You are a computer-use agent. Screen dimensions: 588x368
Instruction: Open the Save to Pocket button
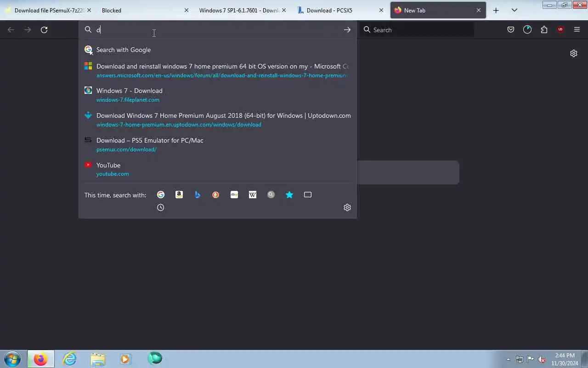tap(511, 29)
